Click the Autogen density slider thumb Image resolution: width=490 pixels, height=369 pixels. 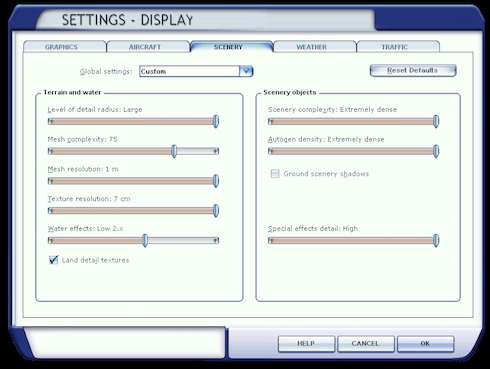tap(436, 151)
